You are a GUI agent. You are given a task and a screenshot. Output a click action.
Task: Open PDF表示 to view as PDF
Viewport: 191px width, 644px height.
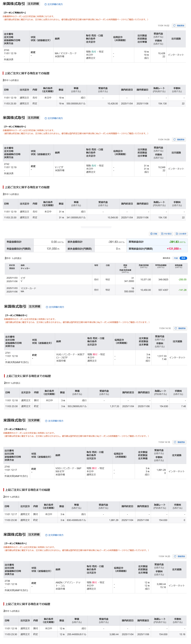click(x=166, y=234)
